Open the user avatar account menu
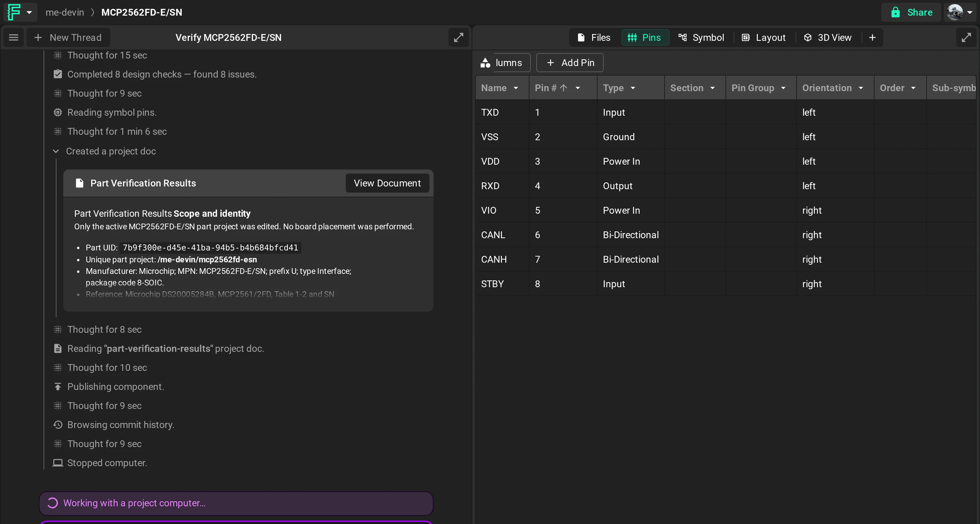This screenshot has width=980, height=524. pos(960,12)
